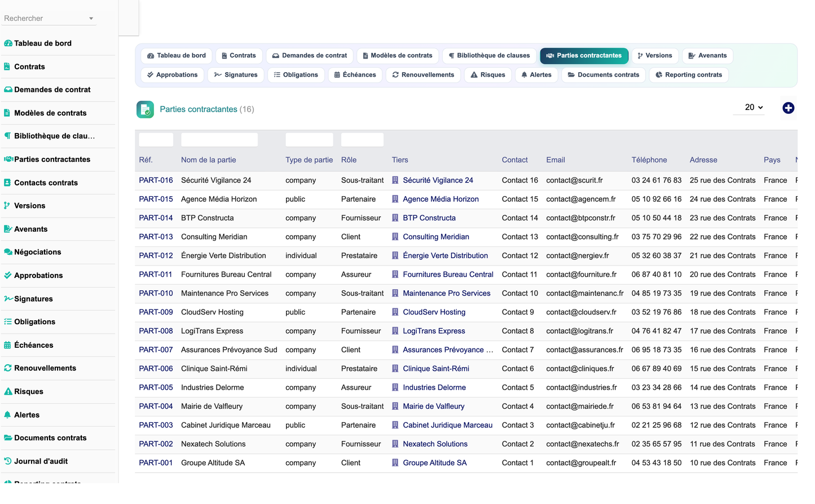Click the Signatures sidebar icon
815x504 pixels.
[x=8, y=299]
